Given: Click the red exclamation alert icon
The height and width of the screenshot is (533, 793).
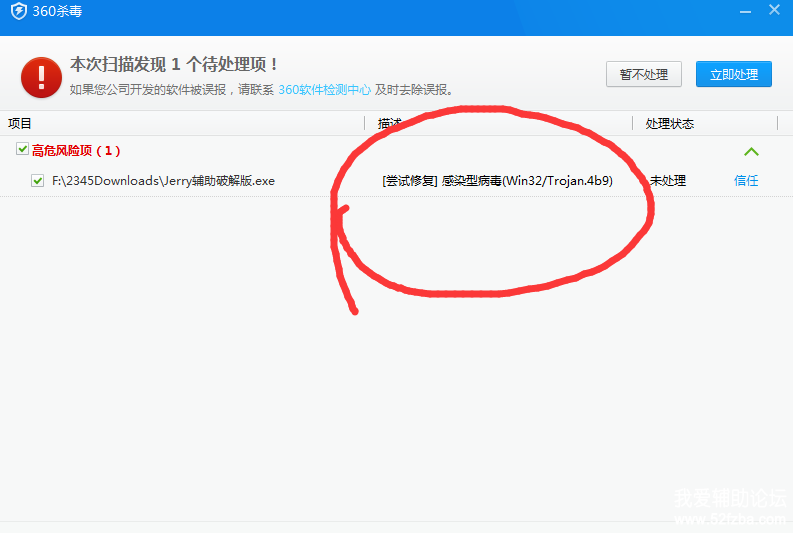Looking at the screenshot, I should tap(41, 76).
